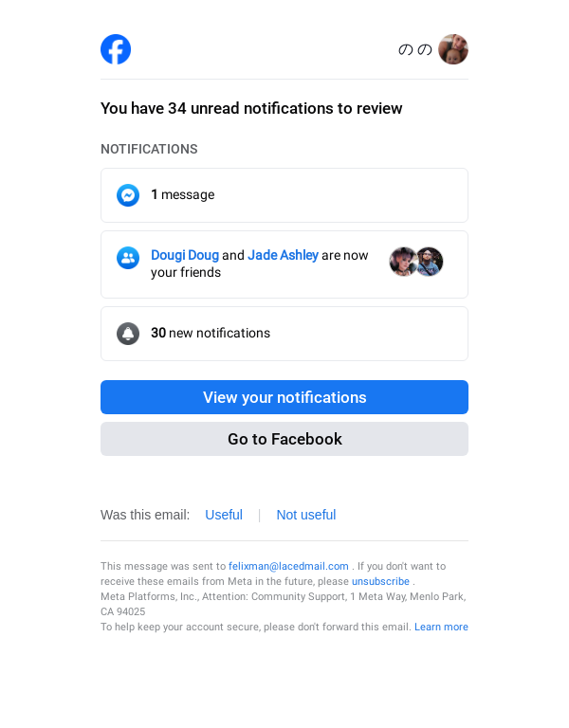Open Jade Ashley's profile link

[x=283, y=255]
